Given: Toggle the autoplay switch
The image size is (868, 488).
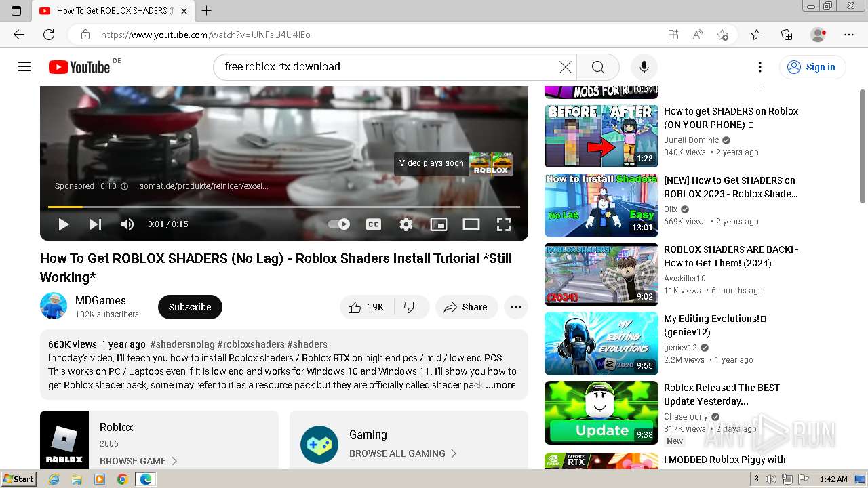Looking at the screenshot, I should point(339,224).
